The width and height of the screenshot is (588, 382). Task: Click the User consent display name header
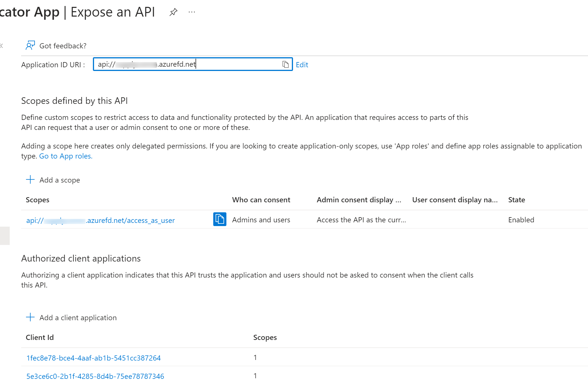tap(455, 200)
